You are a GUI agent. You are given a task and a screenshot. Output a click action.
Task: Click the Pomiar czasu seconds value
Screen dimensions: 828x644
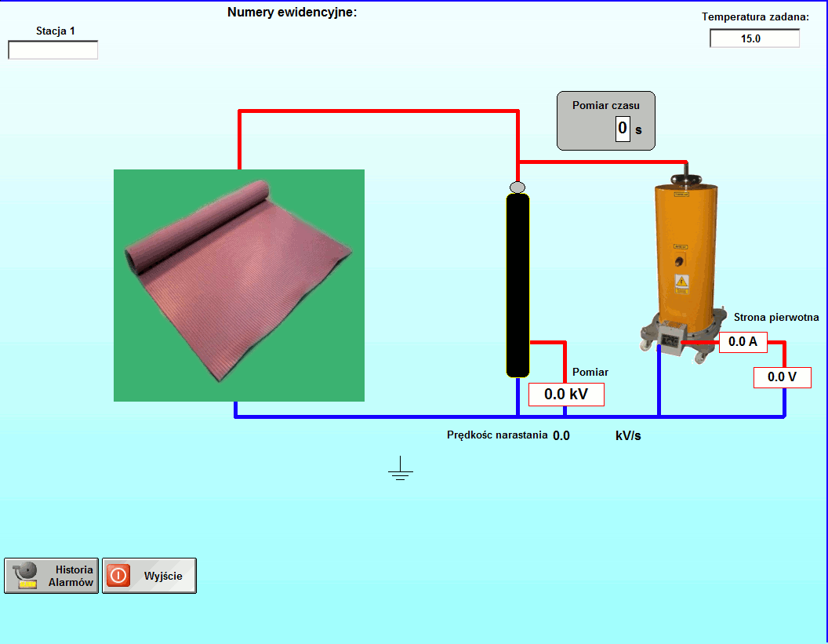coord(623,129)
